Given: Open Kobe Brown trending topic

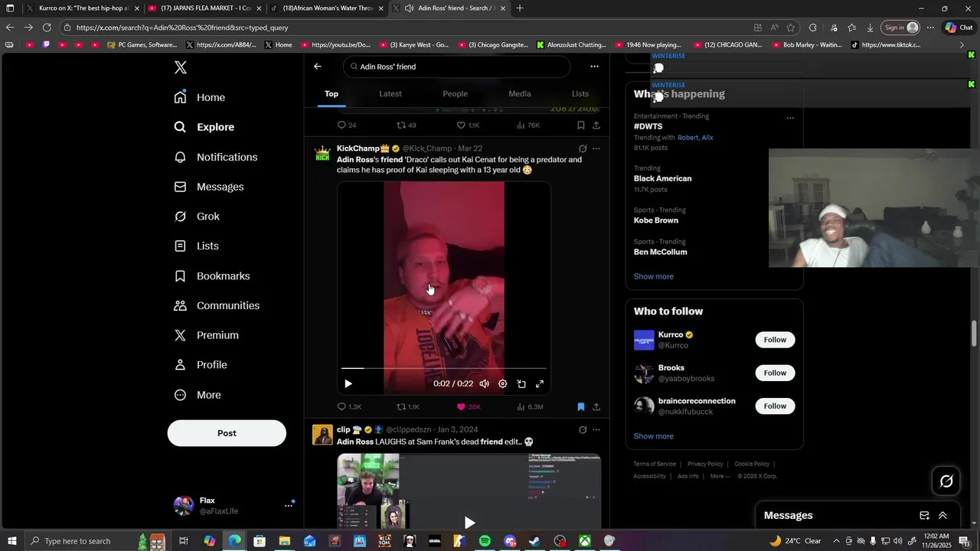Looking at the screenshot, I should point(656,220).
